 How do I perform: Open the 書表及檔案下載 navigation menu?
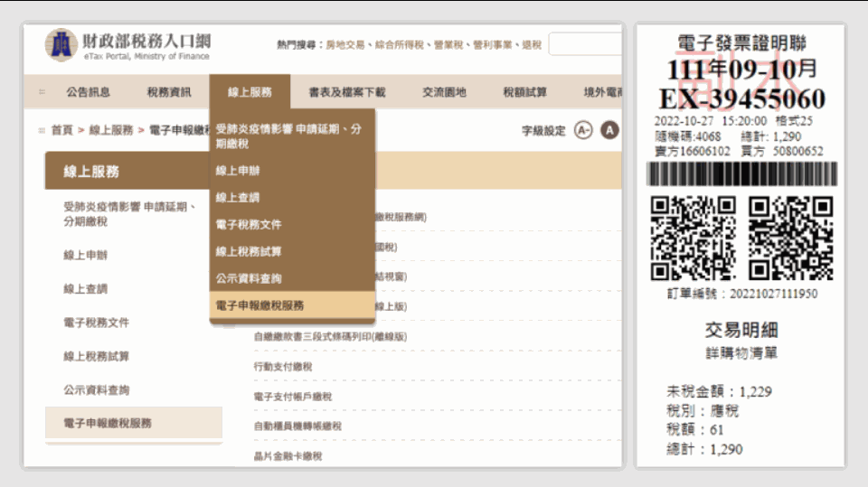347,92
